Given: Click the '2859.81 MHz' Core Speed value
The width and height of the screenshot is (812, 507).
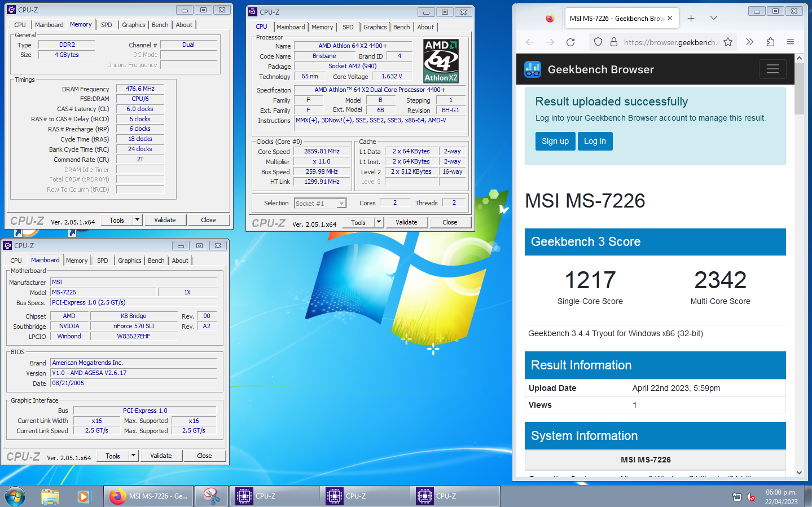Looking at the screenshot, I should (322, 151).
